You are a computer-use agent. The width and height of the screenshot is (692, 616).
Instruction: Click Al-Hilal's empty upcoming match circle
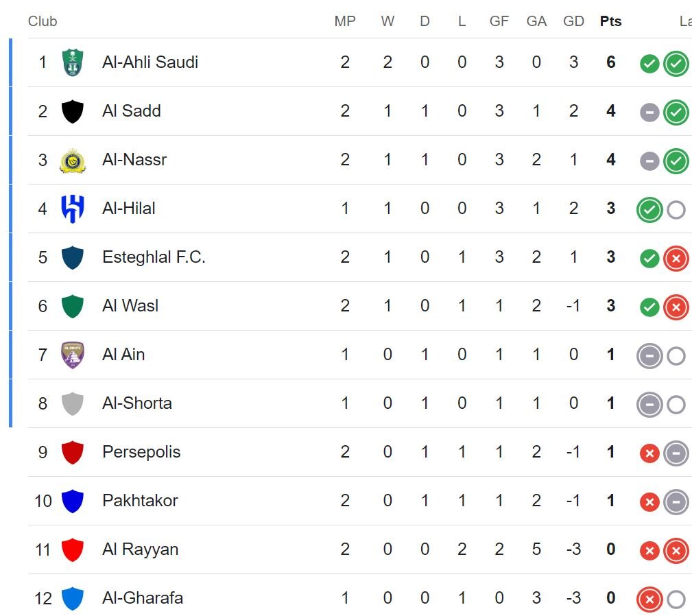(676, 210)
